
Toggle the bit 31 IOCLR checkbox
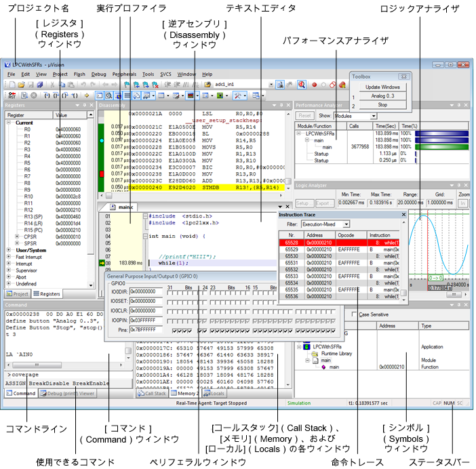pyautogui.click(x=170, y=312)
